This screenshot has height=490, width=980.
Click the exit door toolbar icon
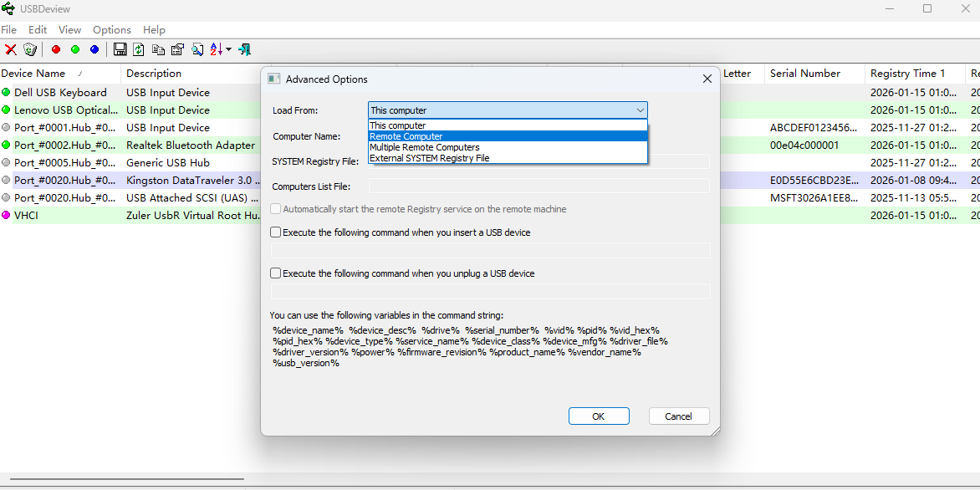(244, 50)
